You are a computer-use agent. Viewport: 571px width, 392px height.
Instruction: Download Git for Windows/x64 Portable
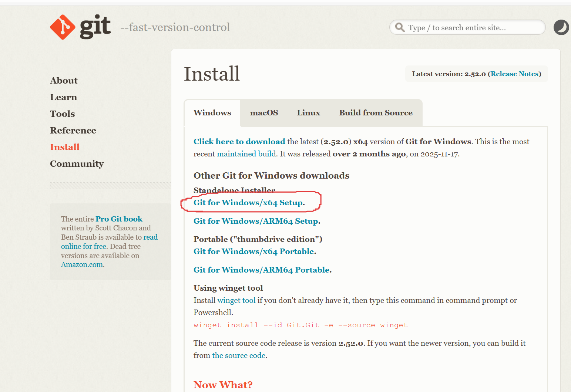(x=254, y=251)
